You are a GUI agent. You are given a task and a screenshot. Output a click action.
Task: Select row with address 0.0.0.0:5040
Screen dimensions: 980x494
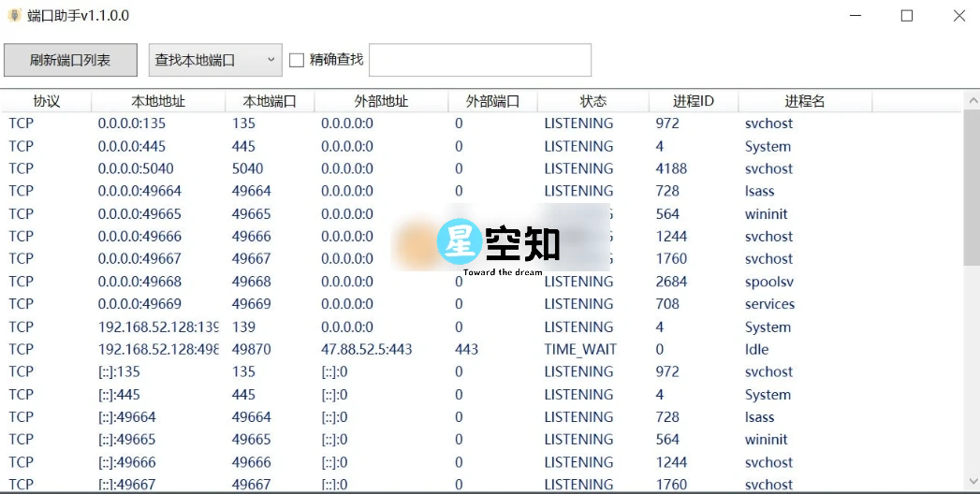point(480,168)
